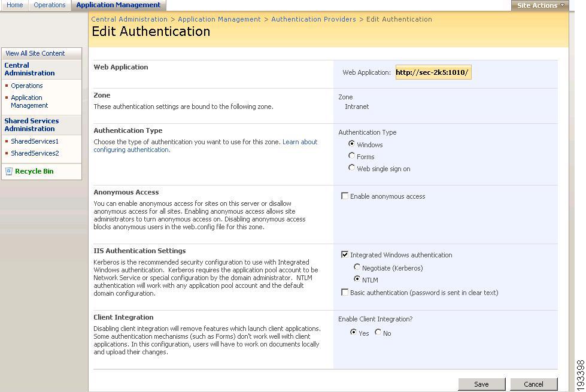Open the Site Actions dropdown menu
The image size is (586, 392).
pyautogui.click(x=540, y=5)
